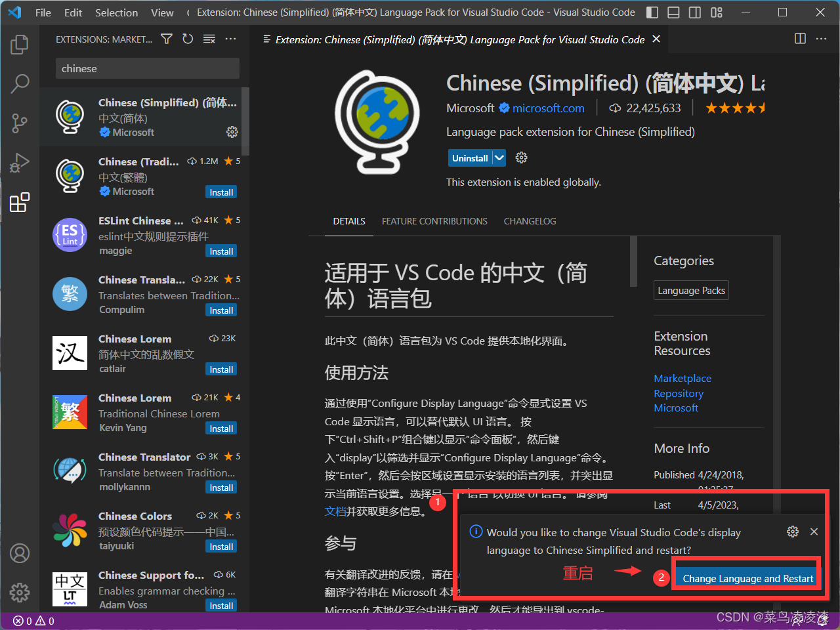840x630 pixels.
Task: Customize layout icon in title bar
Action: [717, 12]
